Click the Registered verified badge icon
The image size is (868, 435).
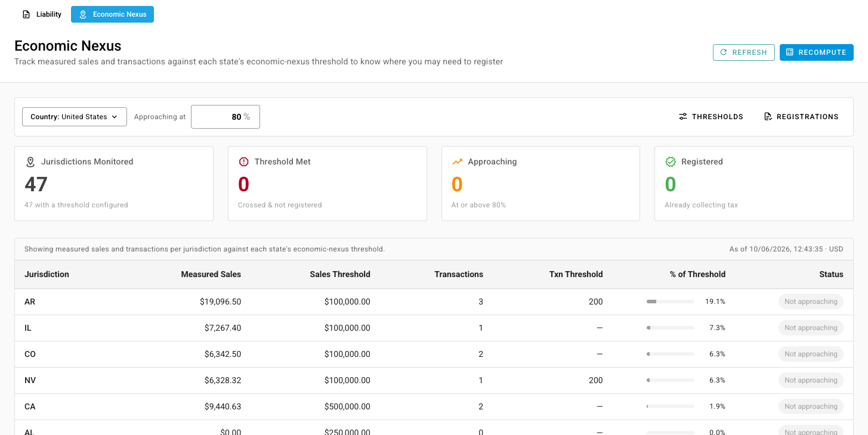click(671, 161)
